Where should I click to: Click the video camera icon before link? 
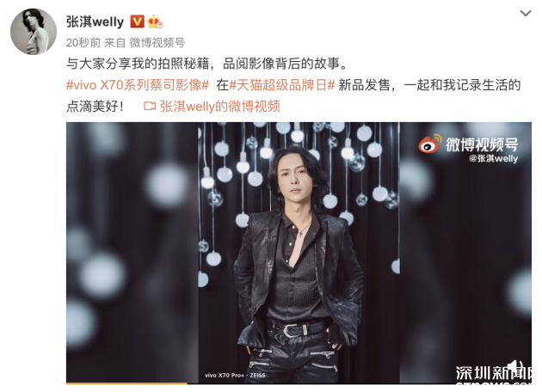(150, 107)
